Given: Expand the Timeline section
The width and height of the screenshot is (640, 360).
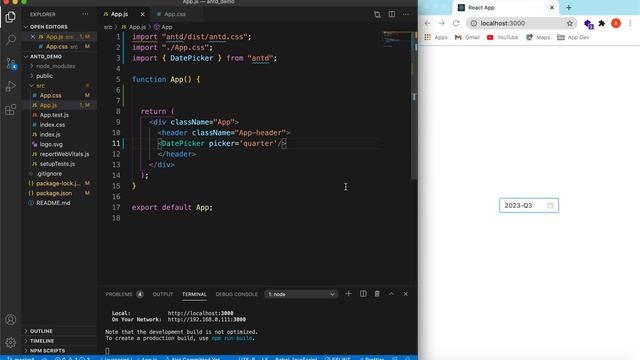Looking at the screenshot, I should [x=59, y=341].
